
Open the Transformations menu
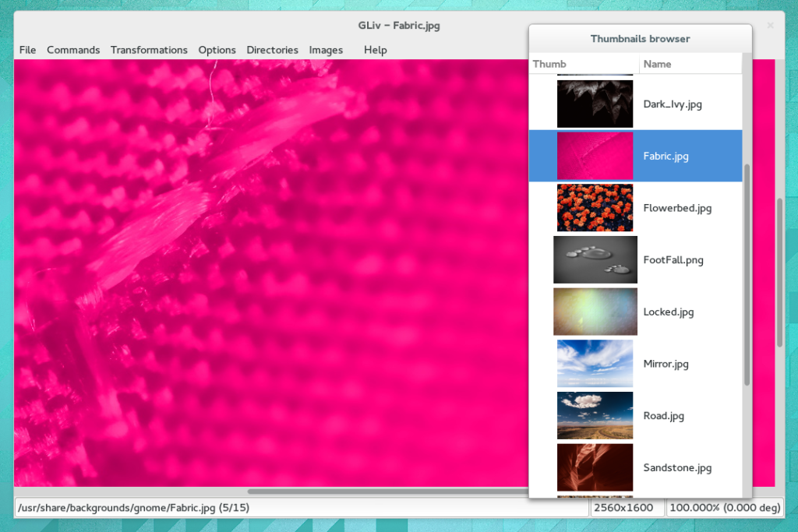click(149, 49)
